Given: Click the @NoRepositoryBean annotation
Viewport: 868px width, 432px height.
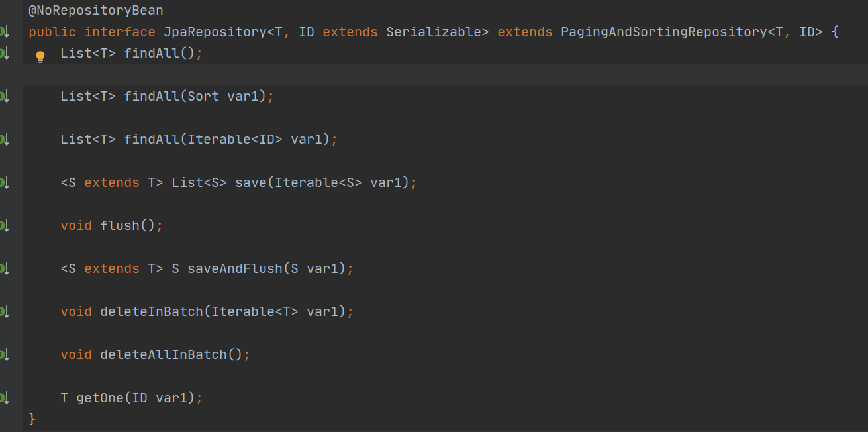Looking at the screenshot, I should [96, 11].
